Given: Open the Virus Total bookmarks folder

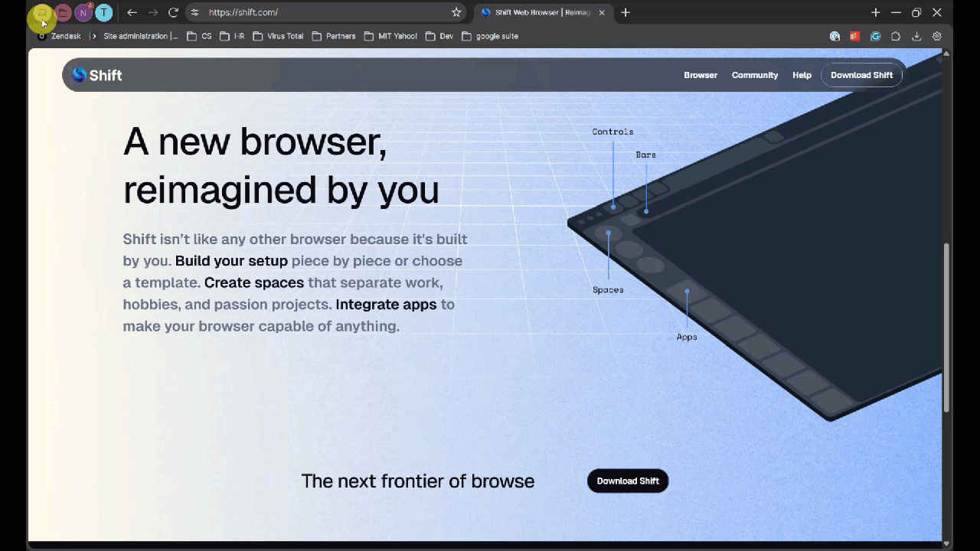Looking at the screenshot, I should click(278, 36).
